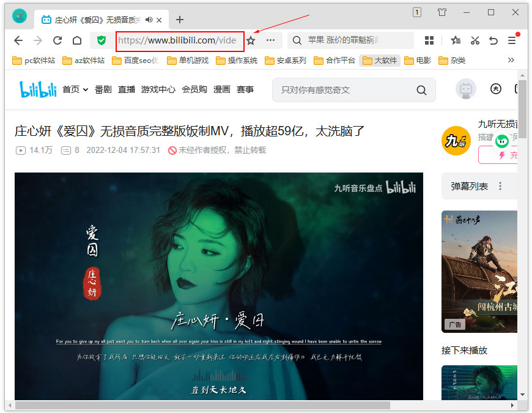Click the scissors screenshot tool icon
The width and height of the screenshot is (532, 413).
pyautogui.click(x=475, y=40)
